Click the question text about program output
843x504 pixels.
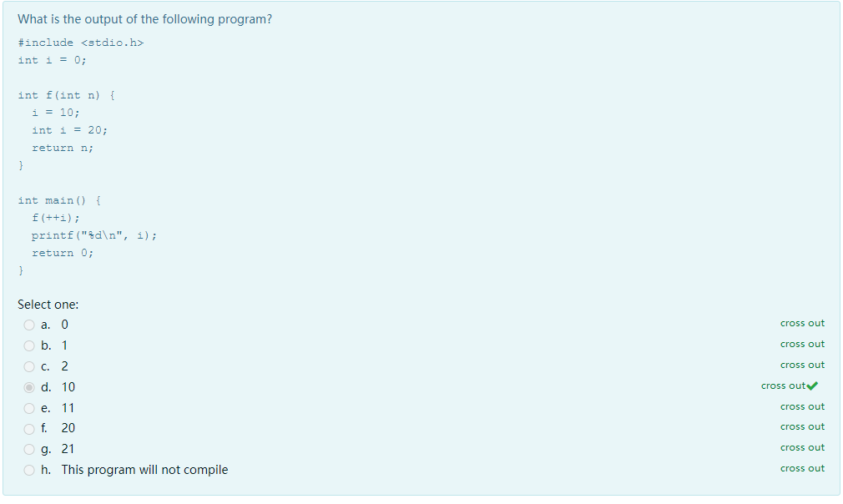[x=144, y=19]
